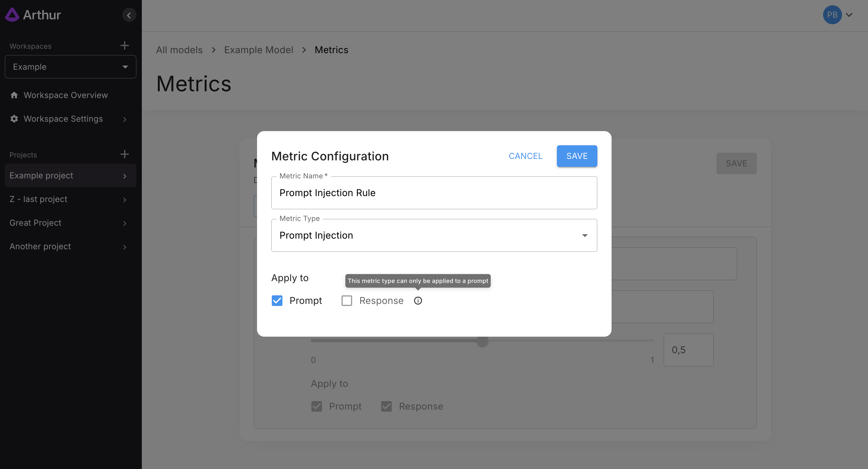Click the threshold slider handle
The width and height of the screenshot is (868, 469).
click(x=482, y=341)
